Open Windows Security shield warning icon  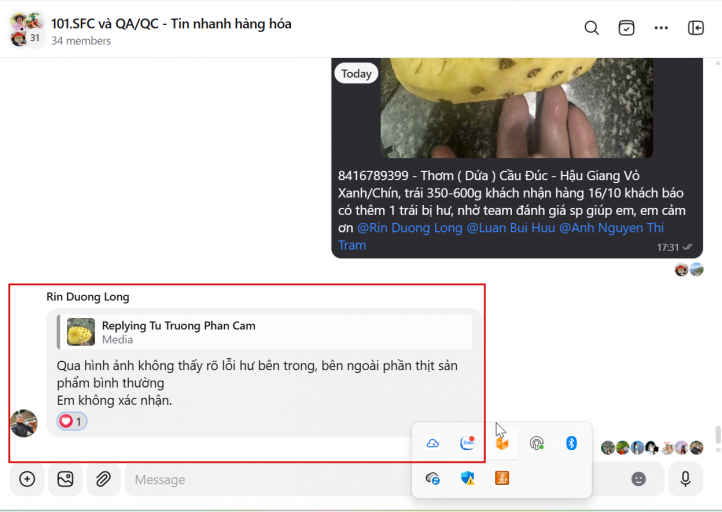click(x=467, y=478)
